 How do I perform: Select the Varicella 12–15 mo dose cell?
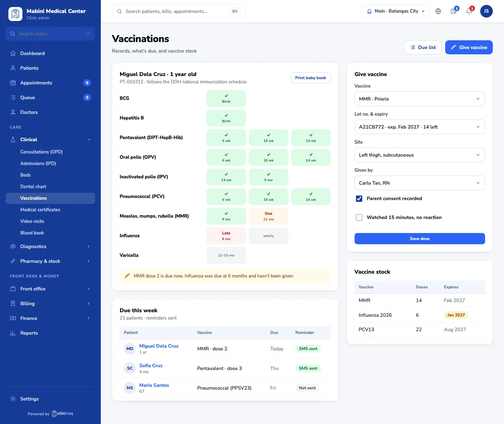point(226,255)
